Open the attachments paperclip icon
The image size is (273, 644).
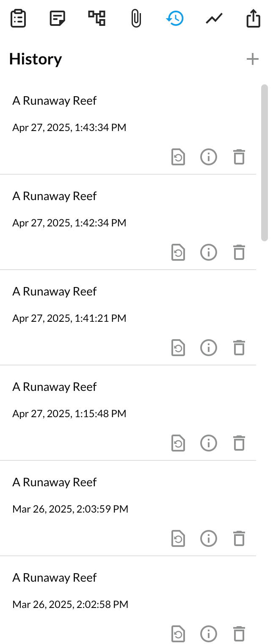136,19
